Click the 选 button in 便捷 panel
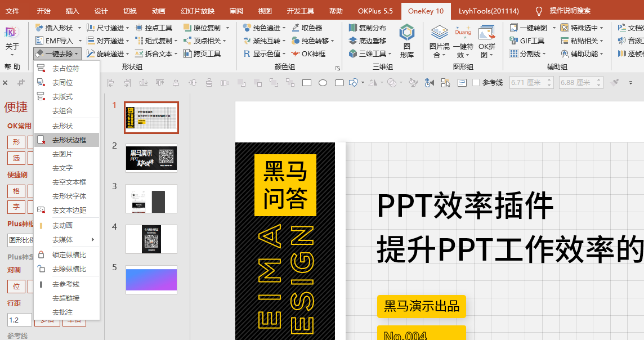The height and width of the screenshot is (340, 644). pos(16,158)
